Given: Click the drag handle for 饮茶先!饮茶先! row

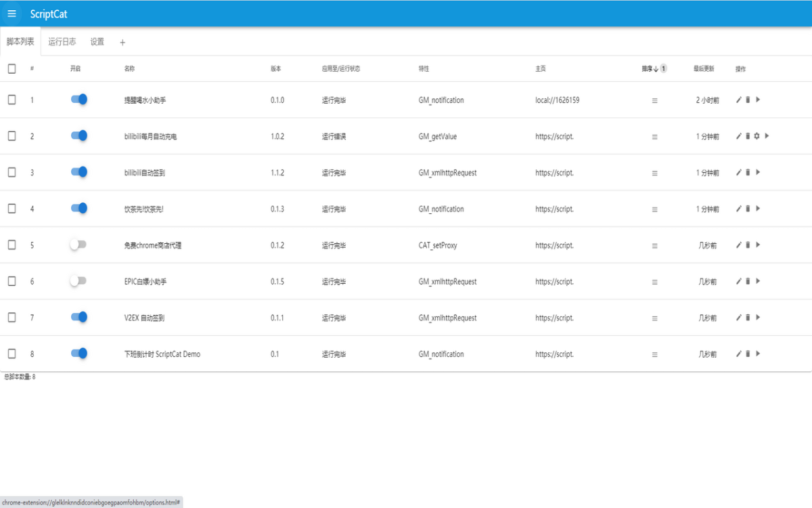Looking at the screenshot, I should pos(654,209).
